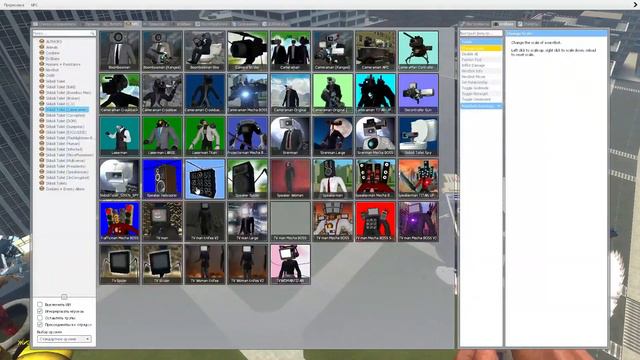Choose the Speaker Spider NPC icon
The image size is (640, 360).
pos(248,179)
